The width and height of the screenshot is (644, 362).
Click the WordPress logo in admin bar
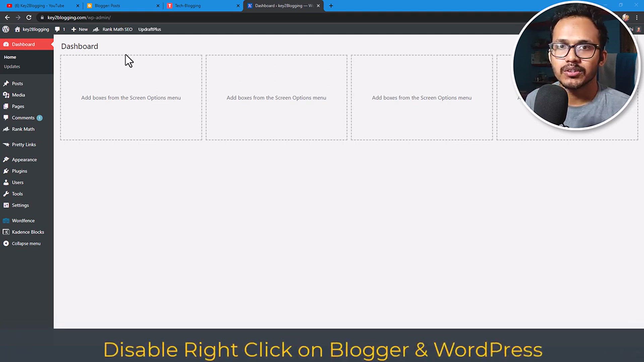coord(6,29)
